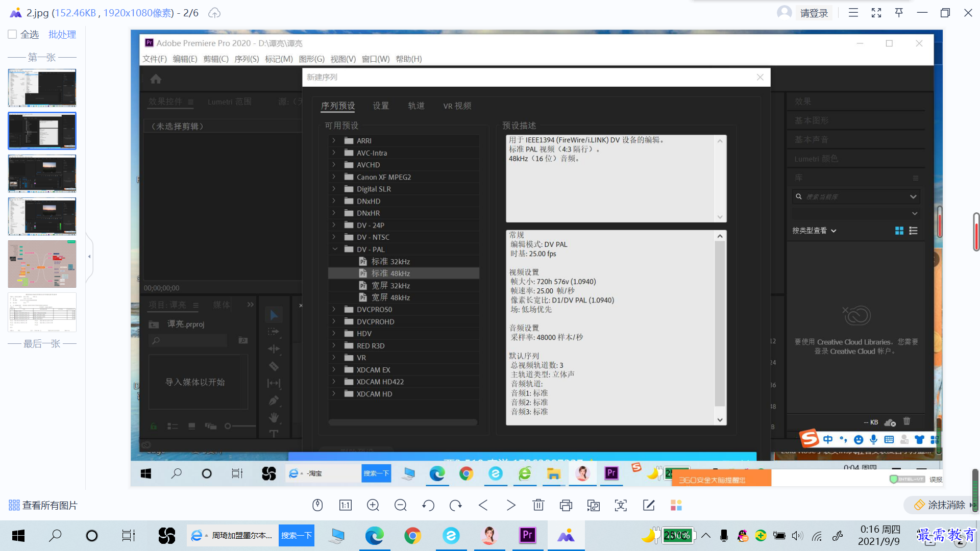Expand the DV - NTSC preset folder
The width and height of the screenshot is (980, 551).
point(334,237)
